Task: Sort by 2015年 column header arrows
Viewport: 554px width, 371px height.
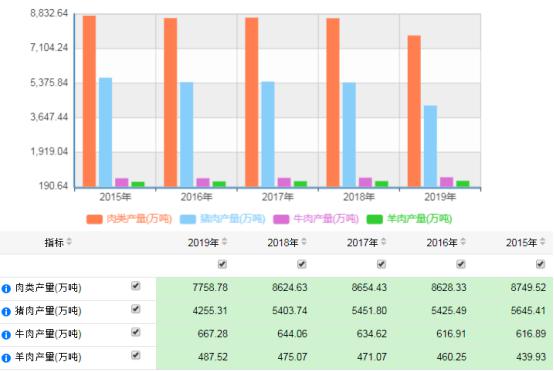Action: tap(543, 242)
